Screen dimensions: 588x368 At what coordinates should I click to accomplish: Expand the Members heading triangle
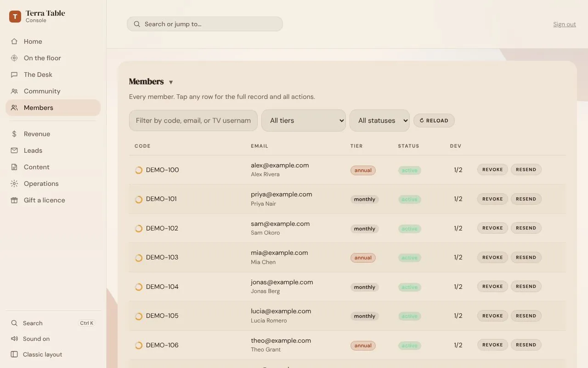click(171, 82)
